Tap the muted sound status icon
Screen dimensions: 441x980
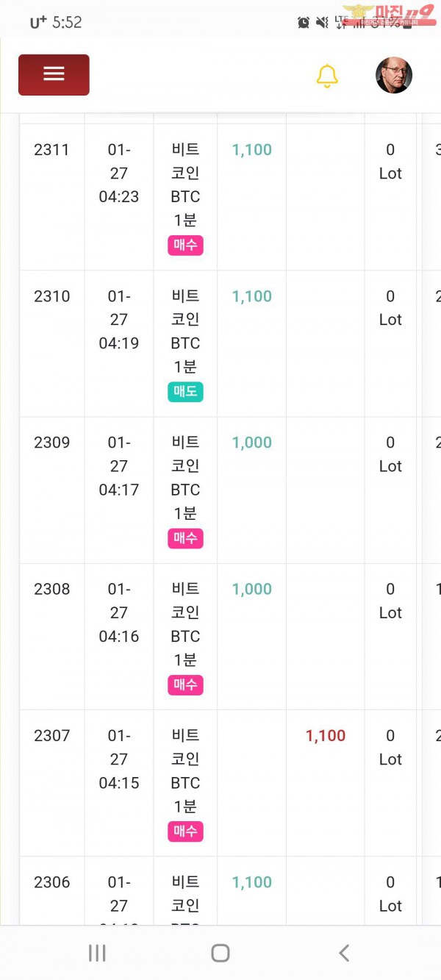click(x=322, y=23)
